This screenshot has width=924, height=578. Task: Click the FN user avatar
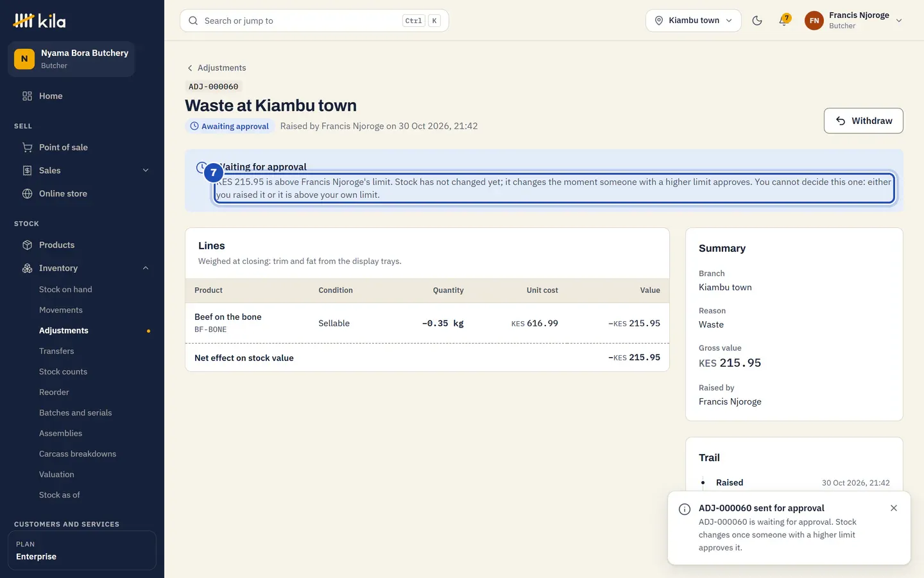[814, 21]
